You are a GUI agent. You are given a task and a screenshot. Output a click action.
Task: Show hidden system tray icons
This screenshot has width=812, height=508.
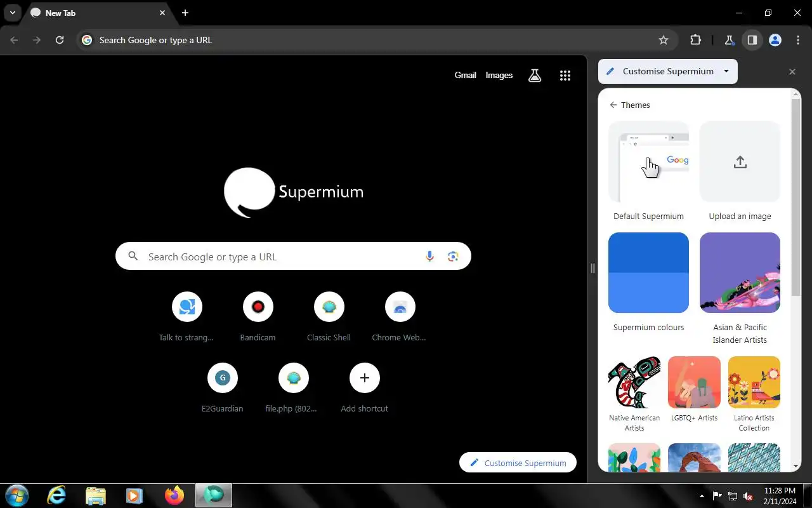702,496
